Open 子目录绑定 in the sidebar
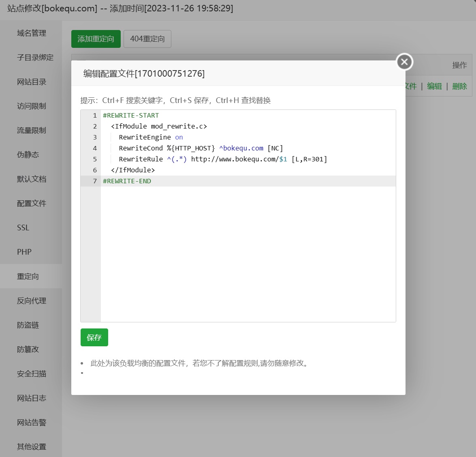Screen dimensions: 476x457 pos(35,58)
